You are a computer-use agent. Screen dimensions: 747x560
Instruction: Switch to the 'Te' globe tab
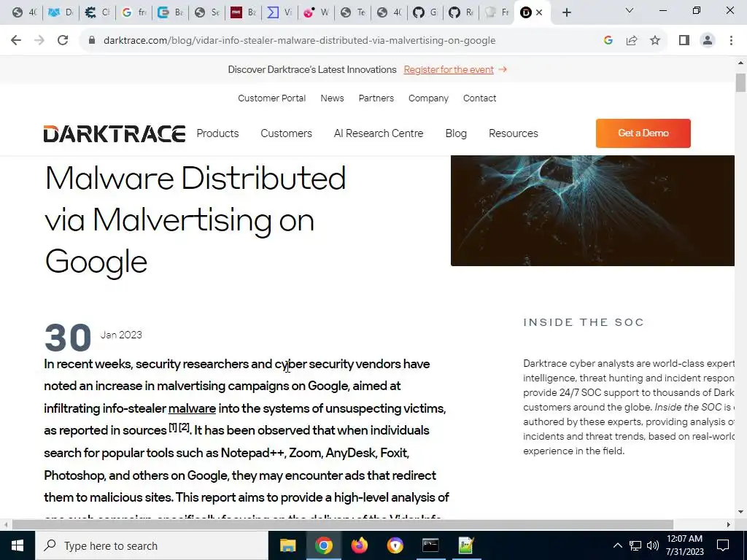352,13
